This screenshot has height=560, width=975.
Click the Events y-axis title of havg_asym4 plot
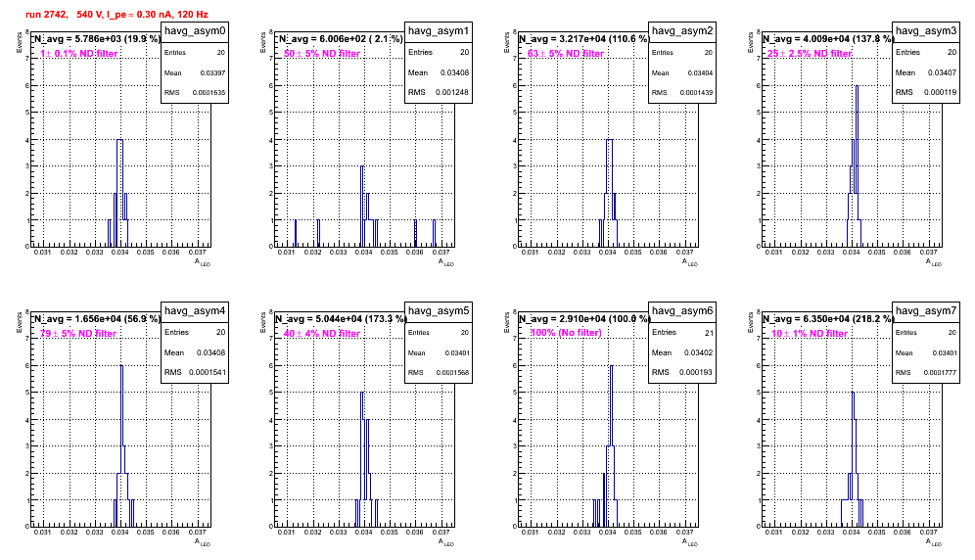[19, 322]
